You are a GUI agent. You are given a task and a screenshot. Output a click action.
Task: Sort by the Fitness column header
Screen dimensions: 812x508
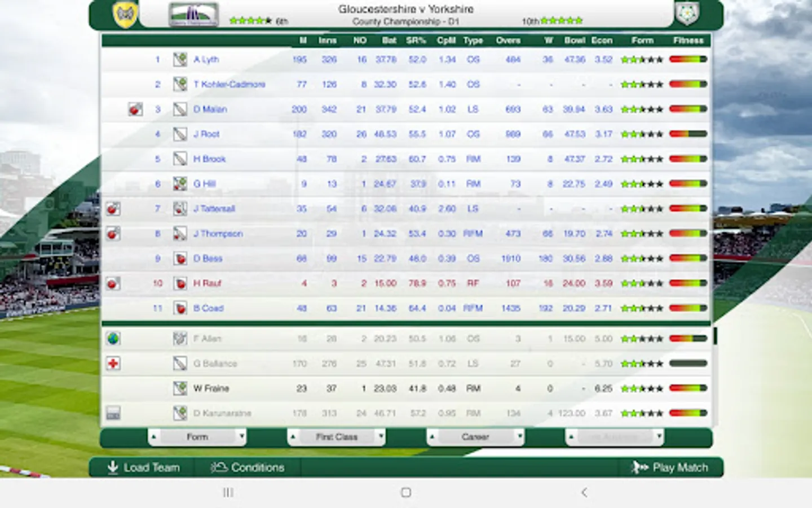(x=688, y=40)
